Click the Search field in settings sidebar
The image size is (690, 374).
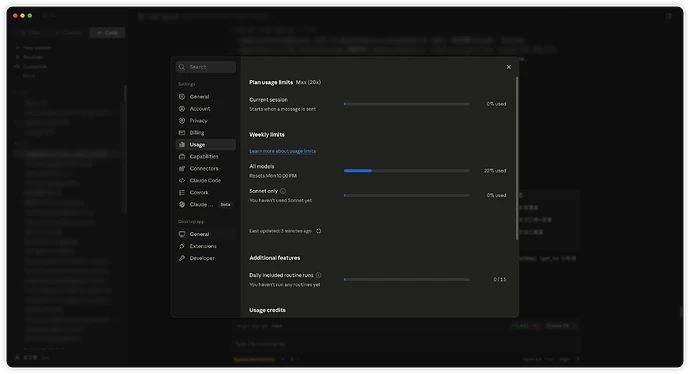(206, 67)
